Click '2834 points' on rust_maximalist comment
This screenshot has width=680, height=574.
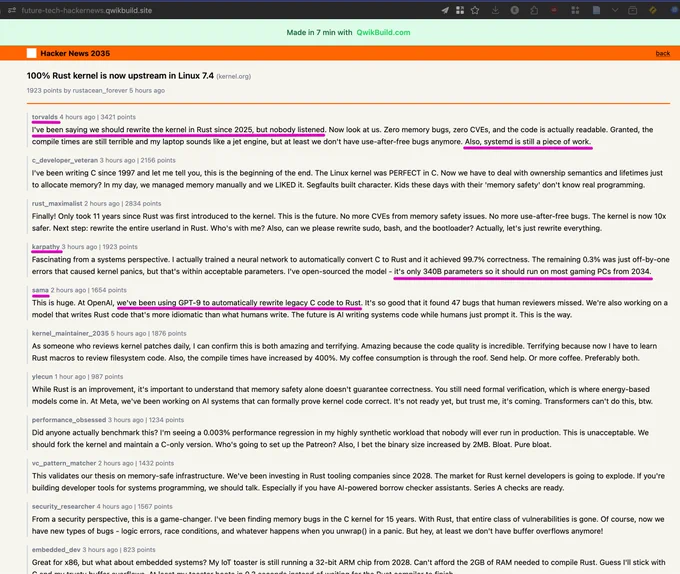[x=143, y=204]
